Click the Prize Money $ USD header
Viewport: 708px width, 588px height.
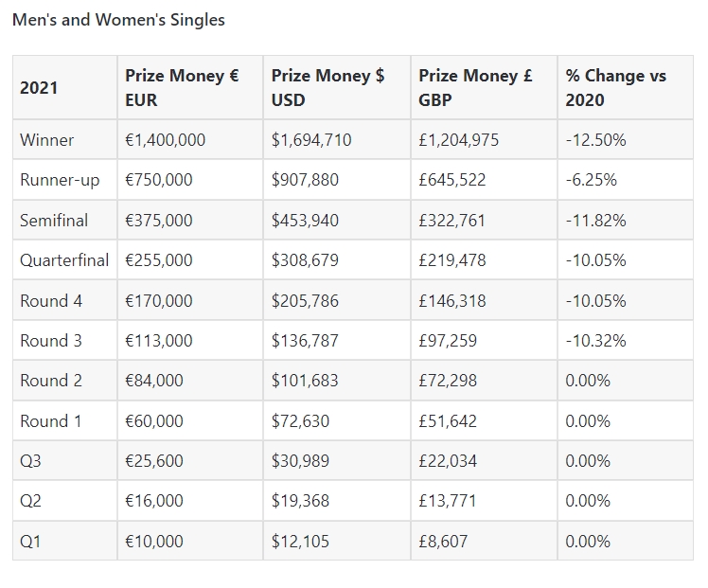(x=327, y=88)
